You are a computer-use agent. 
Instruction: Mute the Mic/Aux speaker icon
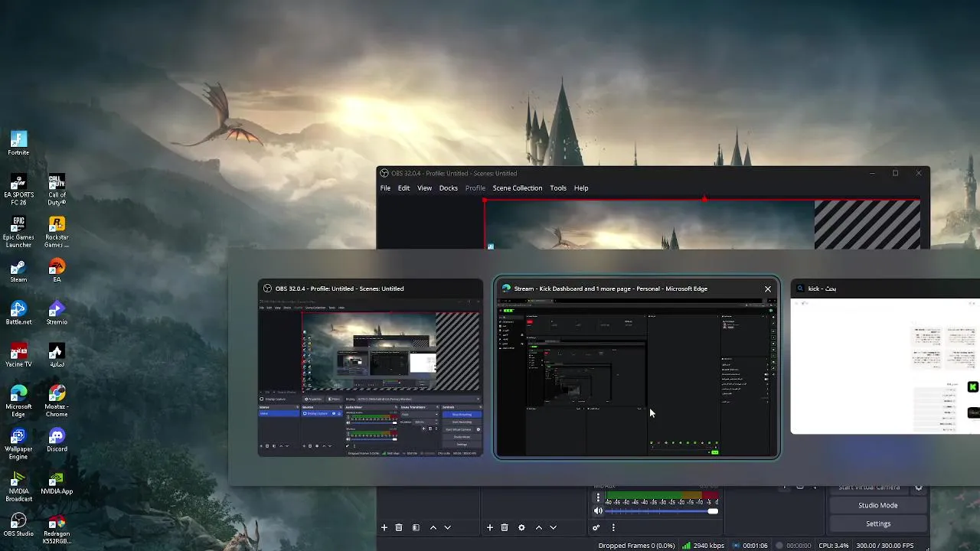(599, 510)
